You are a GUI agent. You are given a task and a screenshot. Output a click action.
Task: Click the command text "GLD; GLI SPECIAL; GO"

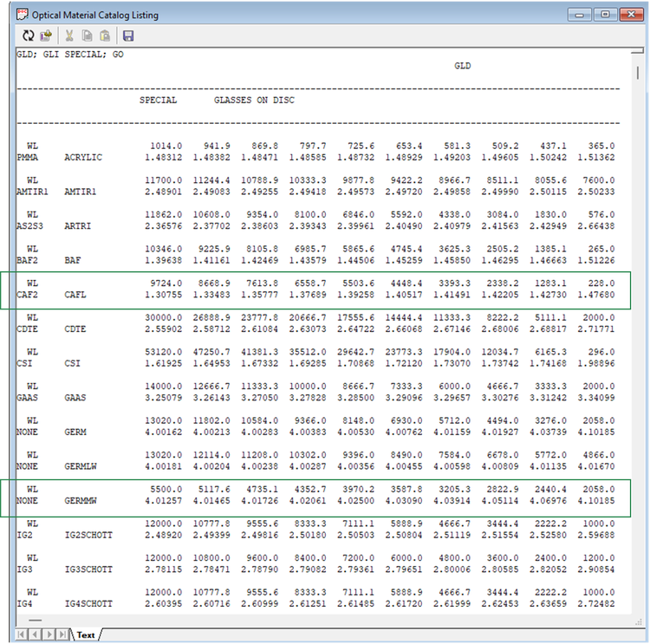coord(69,55)
